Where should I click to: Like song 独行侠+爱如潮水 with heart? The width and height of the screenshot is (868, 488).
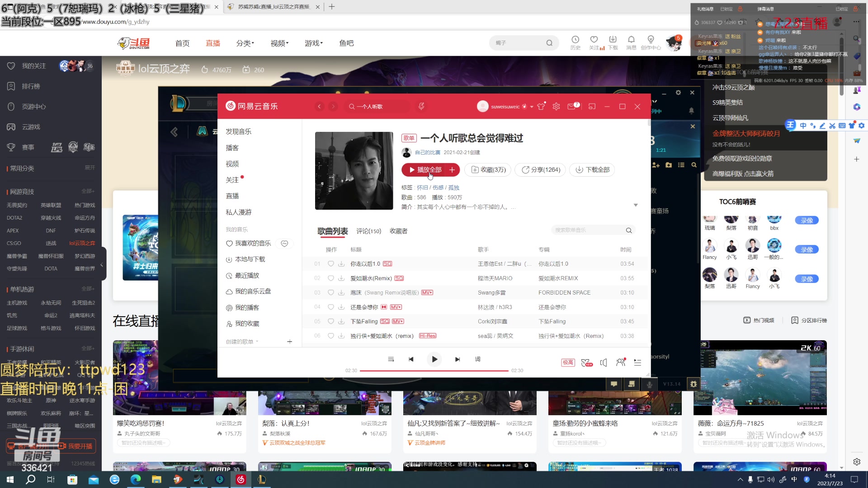click(331, 336)
